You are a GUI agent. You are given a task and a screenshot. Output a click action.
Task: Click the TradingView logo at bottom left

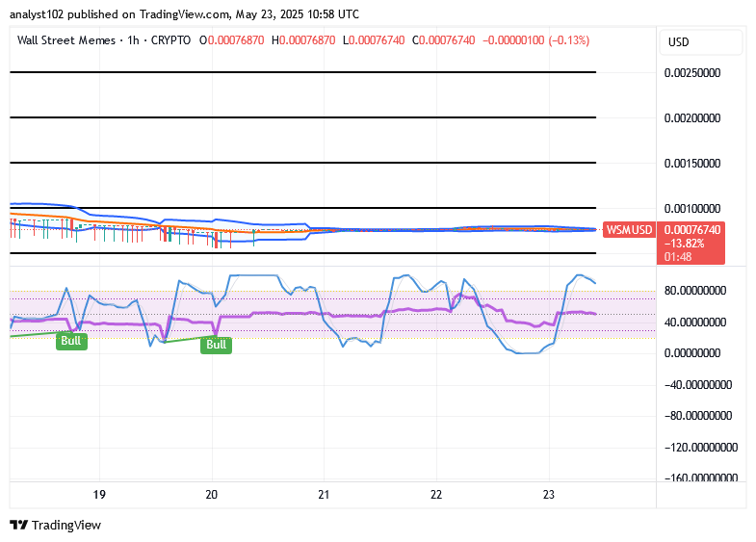[x=56, y=525]
